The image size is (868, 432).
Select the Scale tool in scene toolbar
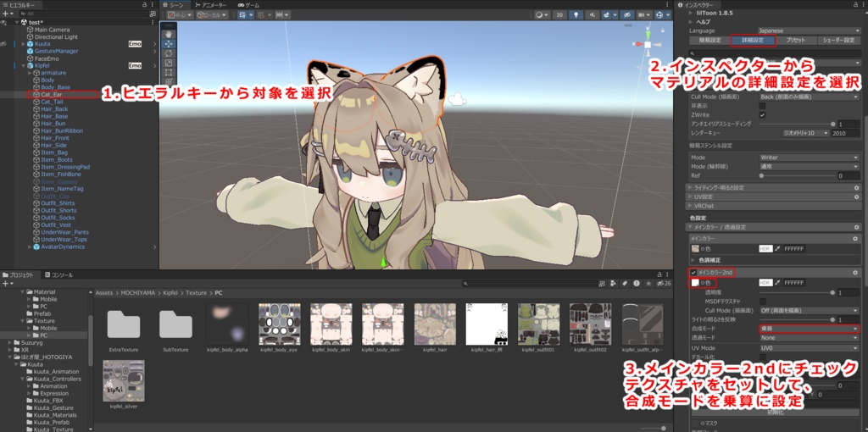(169, 63)
